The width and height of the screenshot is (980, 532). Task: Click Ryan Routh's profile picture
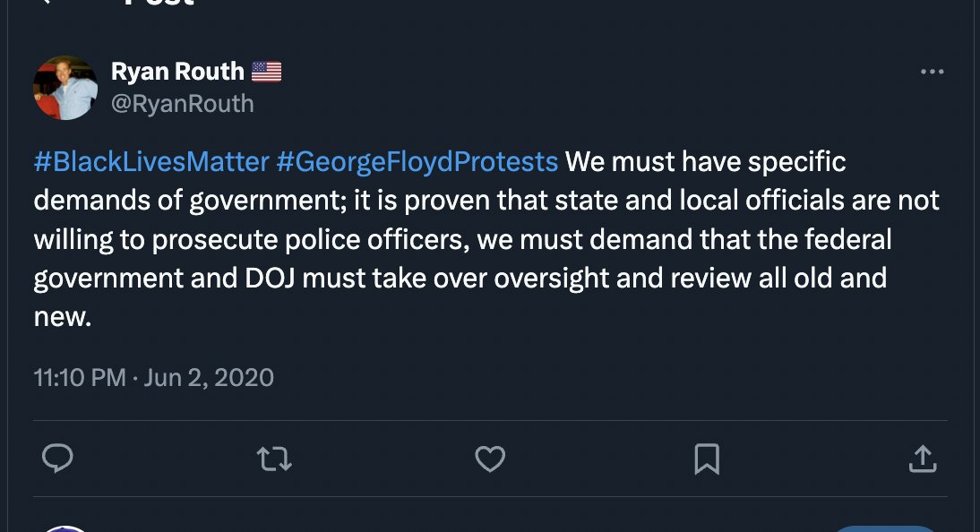tap(65, 88)
